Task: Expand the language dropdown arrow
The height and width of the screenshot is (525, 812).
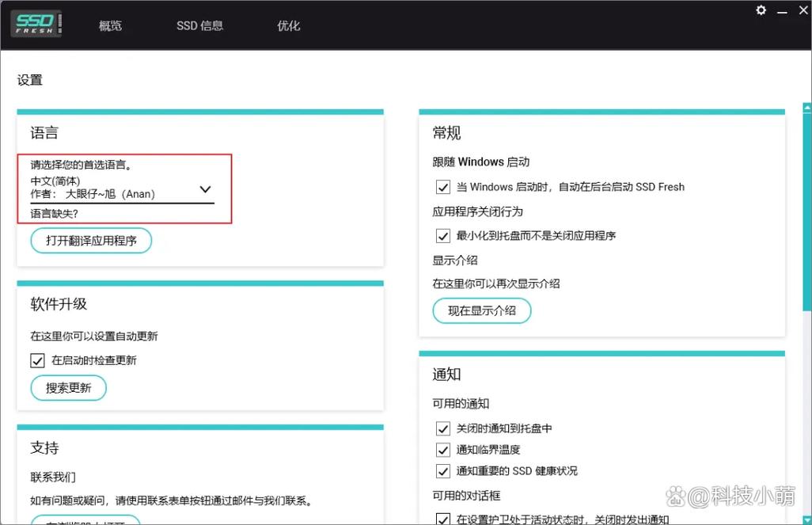Action: [205, 189]
